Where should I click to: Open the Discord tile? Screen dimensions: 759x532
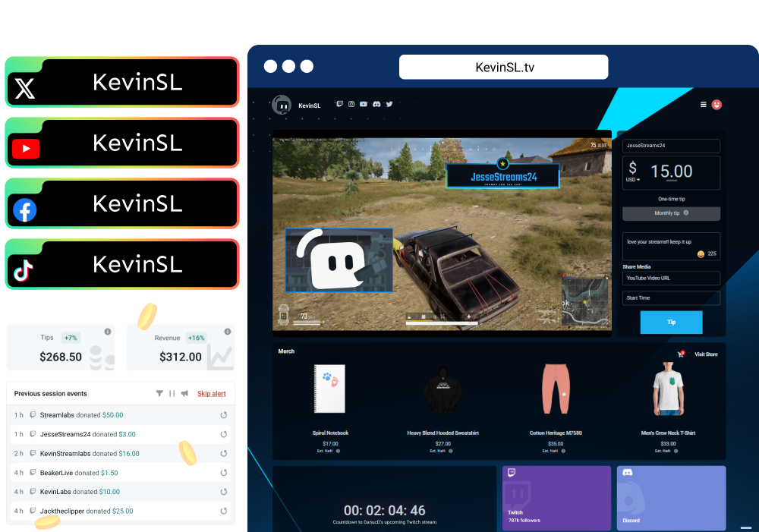click(671, 498)
